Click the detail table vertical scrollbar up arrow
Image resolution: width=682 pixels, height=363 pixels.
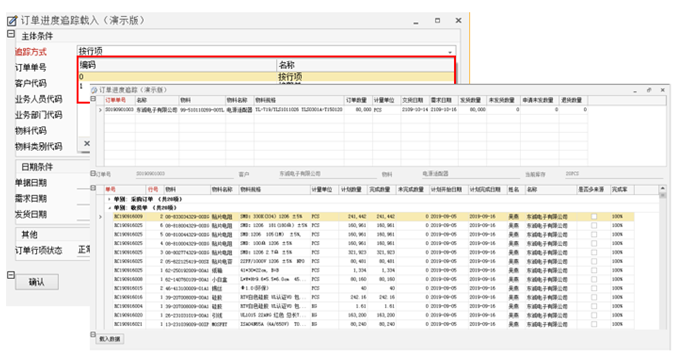pyautogui.click(x=662, y=189)
